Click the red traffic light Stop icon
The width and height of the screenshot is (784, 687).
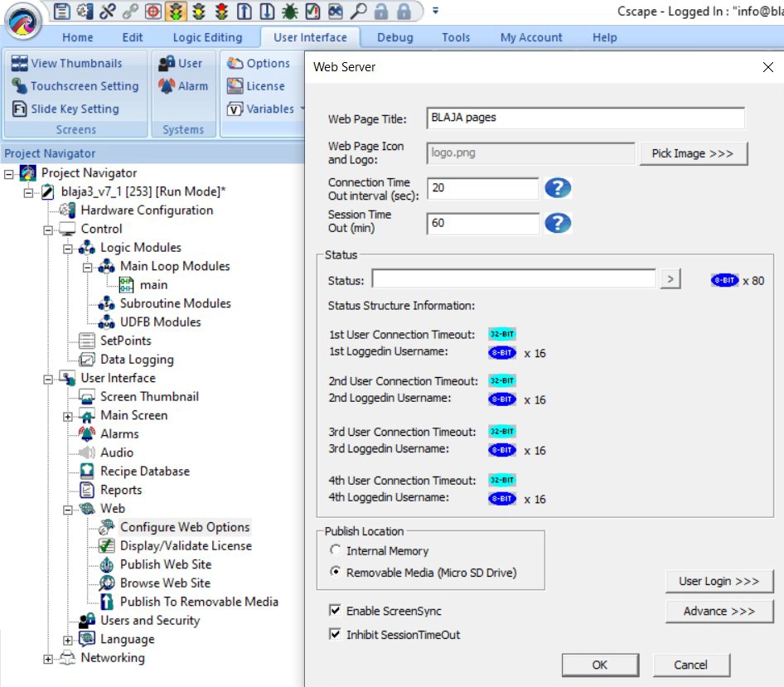pyautogui.click(x=221, y=12)
